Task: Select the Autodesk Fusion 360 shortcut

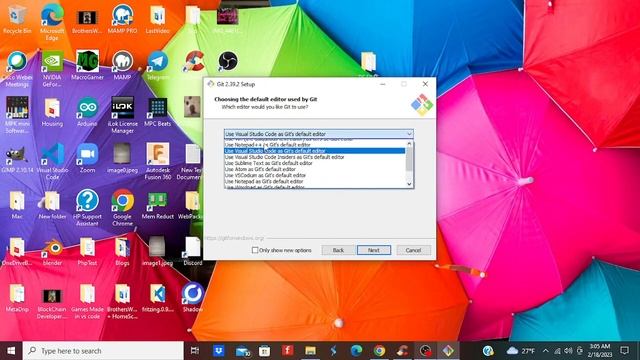Action: (158, 162)
